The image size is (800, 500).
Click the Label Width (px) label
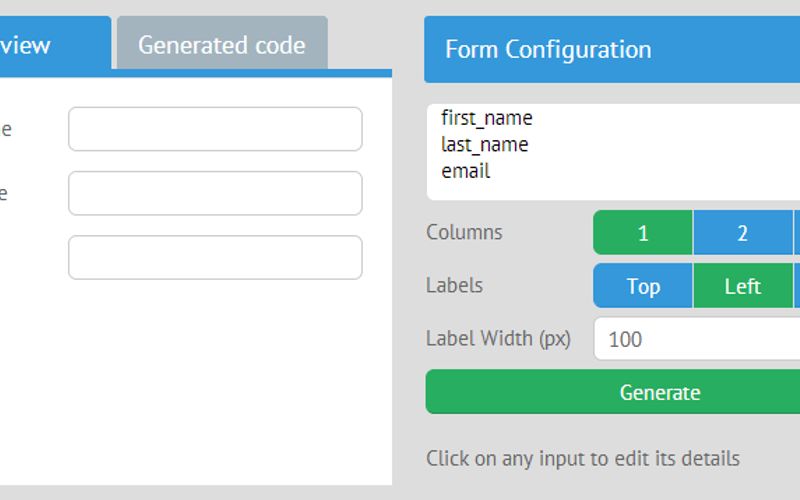(x=498, y=339)
